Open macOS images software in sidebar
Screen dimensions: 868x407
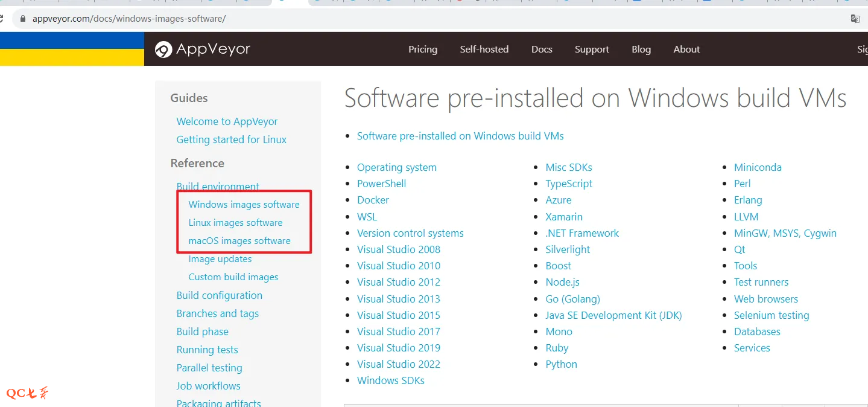(239, 241)
